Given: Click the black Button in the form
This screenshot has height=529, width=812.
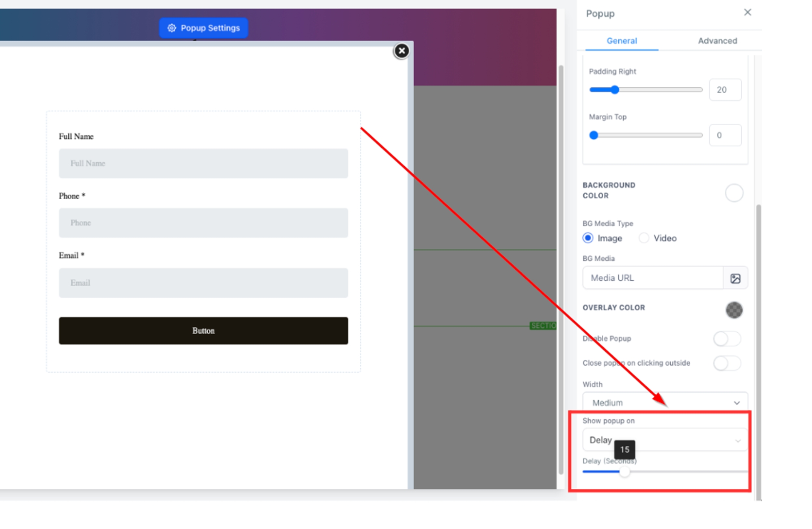Looking at the screenshot, I should point(203,331).
